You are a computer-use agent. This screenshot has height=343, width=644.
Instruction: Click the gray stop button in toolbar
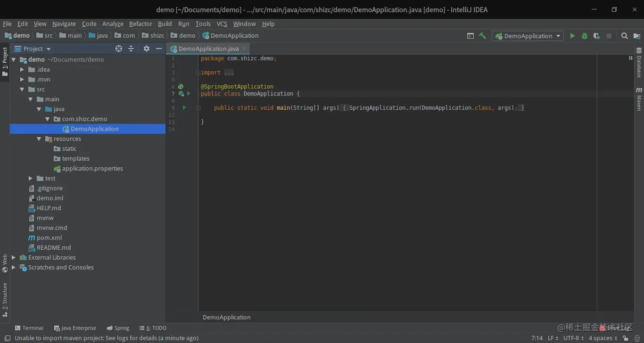pos(609,36)
